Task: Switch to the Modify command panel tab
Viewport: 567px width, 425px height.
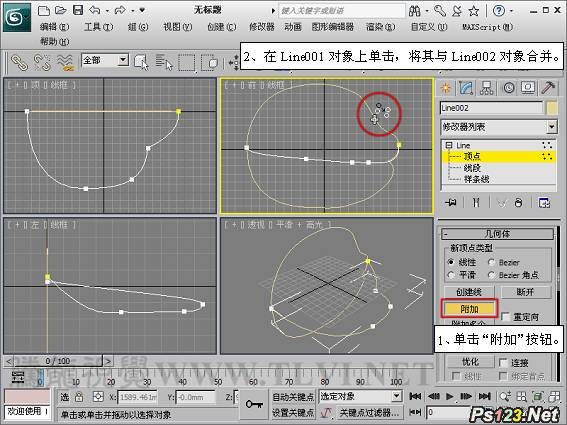Action: 466,88
